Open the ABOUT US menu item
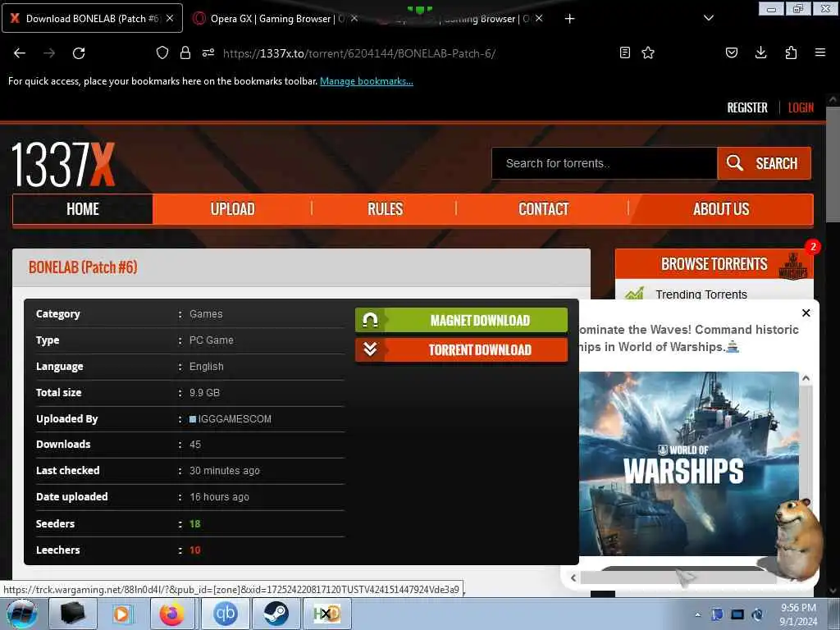The image size is (840, 630). pyautogui.click(x=721, y=209)
